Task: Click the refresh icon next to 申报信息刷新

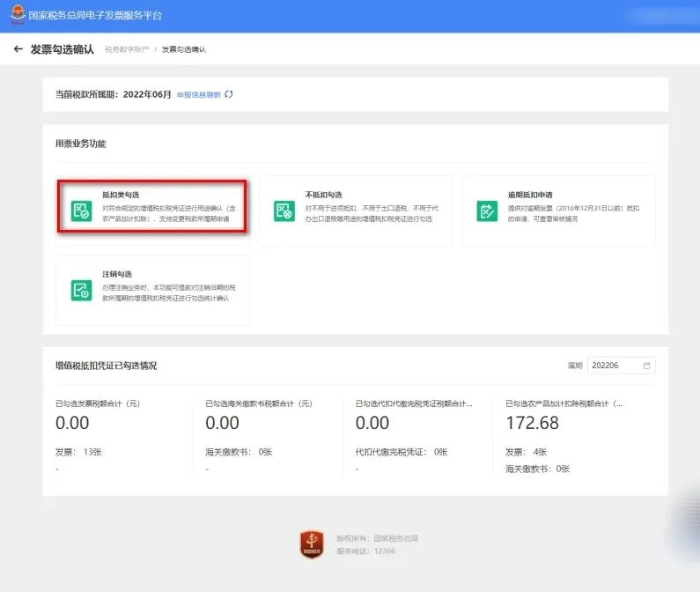Action: [x=229, y=94]
